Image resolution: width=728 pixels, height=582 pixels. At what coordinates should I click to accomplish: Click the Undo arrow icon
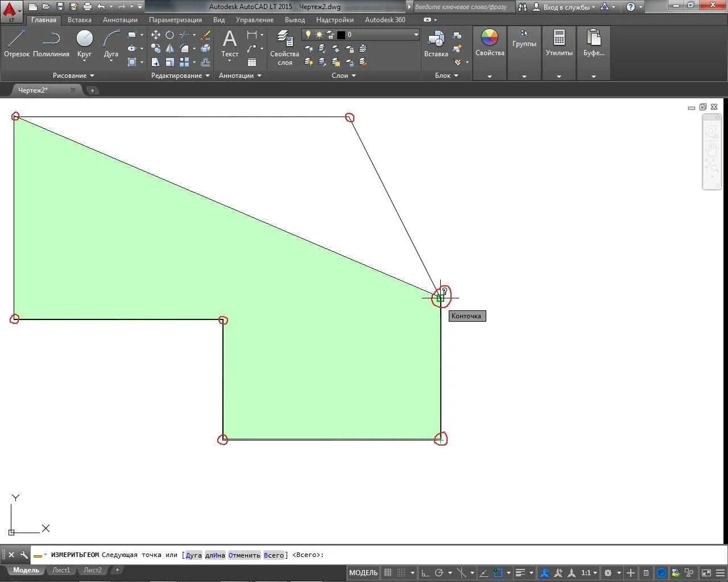[101, 7]
